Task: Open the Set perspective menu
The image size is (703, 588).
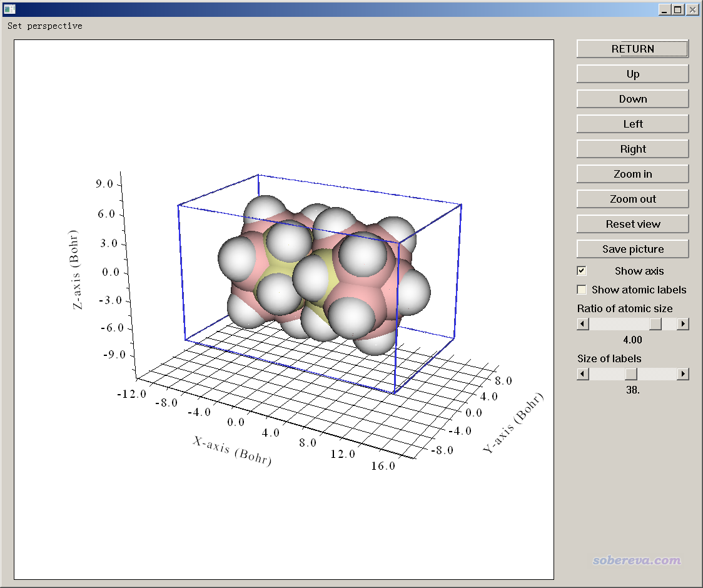Action: [x=45, y=26]
